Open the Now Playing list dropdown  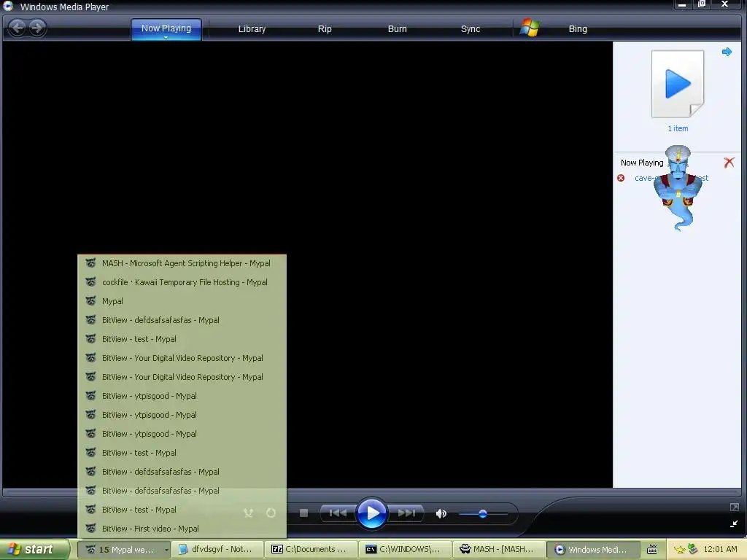click(x=642, y=163)
